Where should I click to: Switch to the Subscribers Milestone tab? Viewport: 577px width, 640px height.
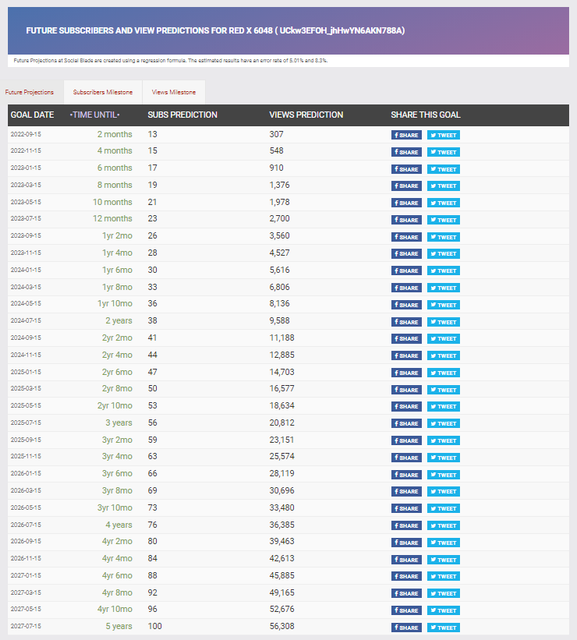(103, 92)
